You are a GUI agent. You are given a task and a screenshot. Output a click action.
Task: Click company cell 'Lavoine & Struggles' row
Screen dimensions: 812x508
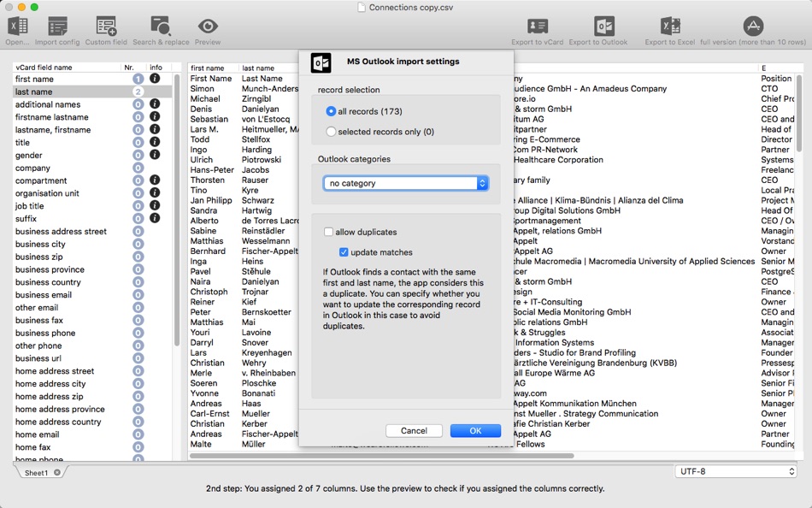pyautogui.click(x=540, y=333)
